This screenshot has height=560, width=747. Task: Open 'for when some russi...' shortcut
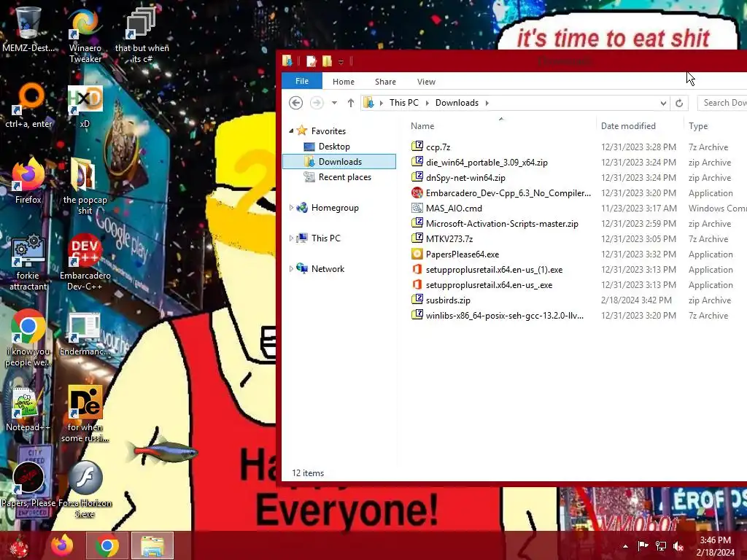click(85, 413)
